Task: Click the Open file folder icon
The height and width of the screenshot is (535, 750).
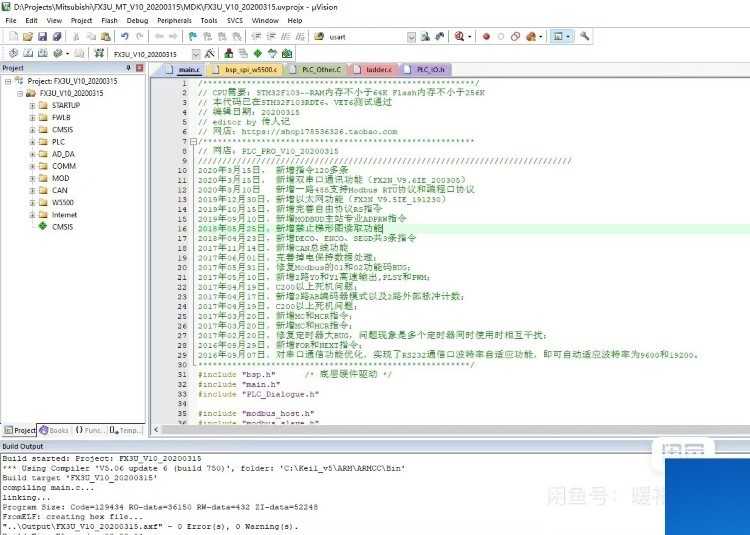Action: click(28, 36)
